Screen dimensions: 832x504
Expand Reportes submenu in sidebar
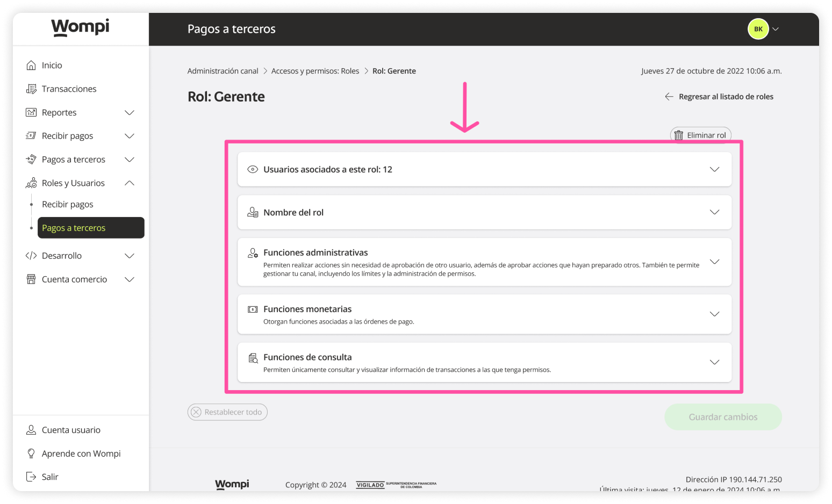[130, 112]
